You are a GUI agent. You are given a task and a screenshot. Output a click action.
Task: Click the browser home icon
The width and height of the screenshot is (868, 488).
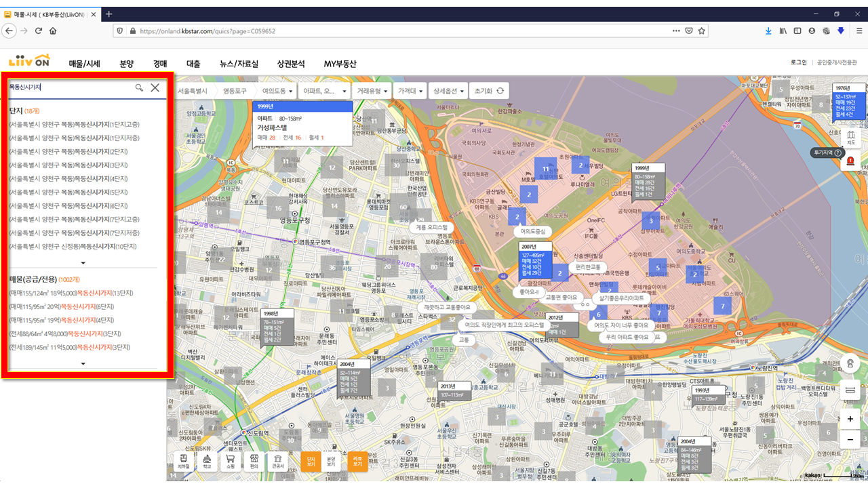[53, 30]
